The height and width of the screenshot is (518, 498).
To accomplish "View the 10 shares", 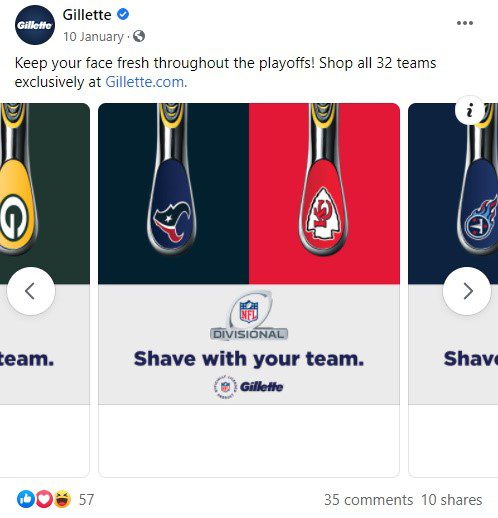I will coord(451,500).
